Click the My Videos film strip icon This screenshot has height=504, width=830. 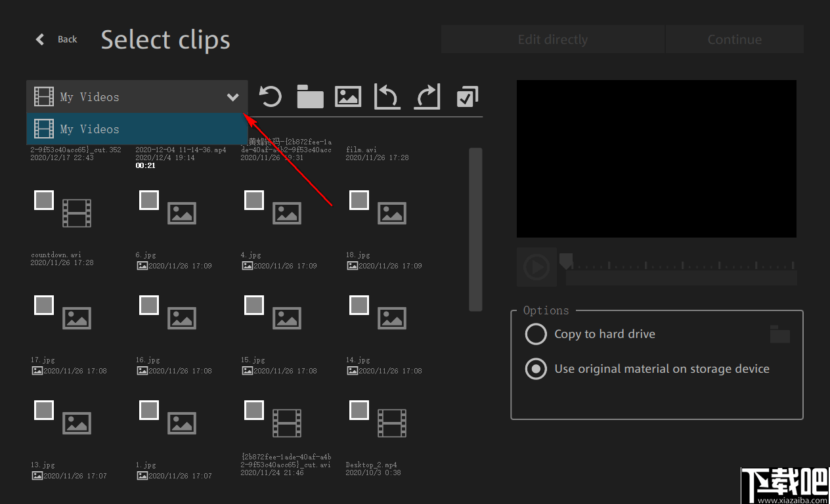pos(43,96)
